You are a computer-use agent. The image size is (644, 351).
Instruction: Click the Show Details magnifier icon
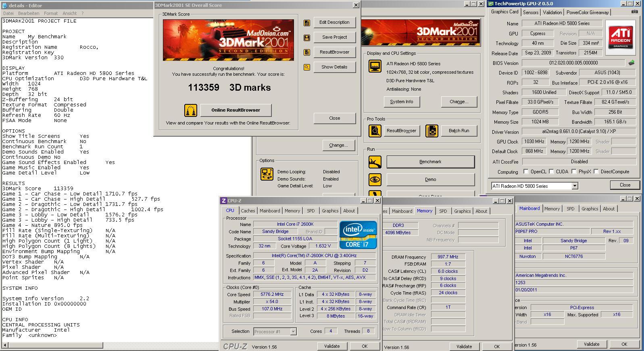tap(307, 67)
